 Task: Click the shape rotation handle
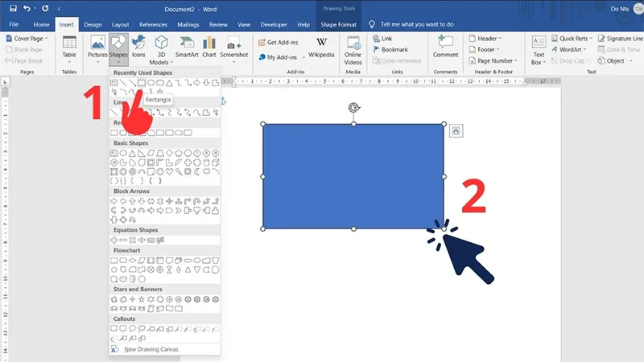click(x=353, y=108)
